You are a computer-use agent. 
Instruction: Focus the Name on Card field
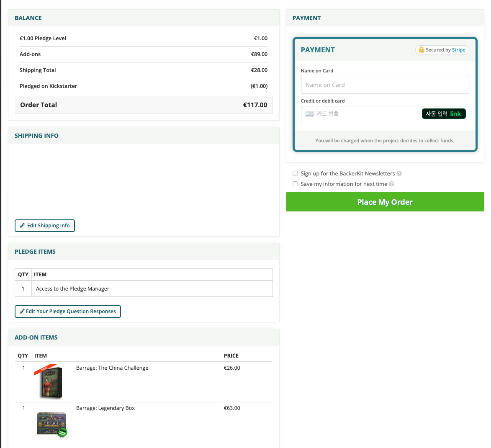coord(385,85)
